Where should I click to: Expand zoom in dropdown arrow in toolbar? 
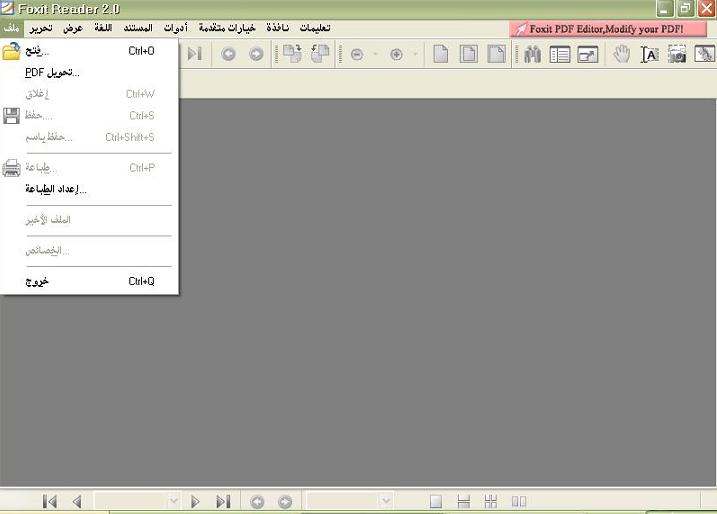click(415, 54)
